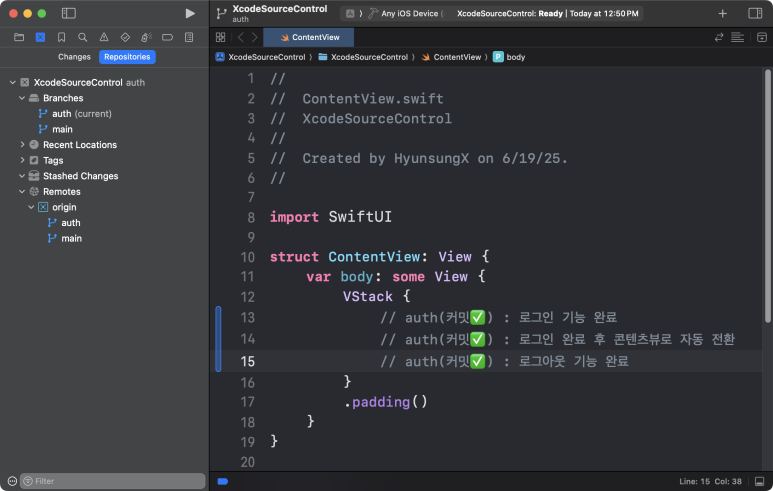Viewport: 773px width, 491px height.
Task: Open the Find navigator magnifier icon
Action: 83,37
